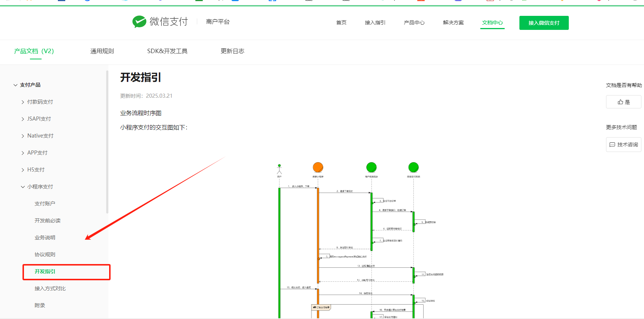Select 文档中心 in top navigation
644x319 pixels.
492,22
